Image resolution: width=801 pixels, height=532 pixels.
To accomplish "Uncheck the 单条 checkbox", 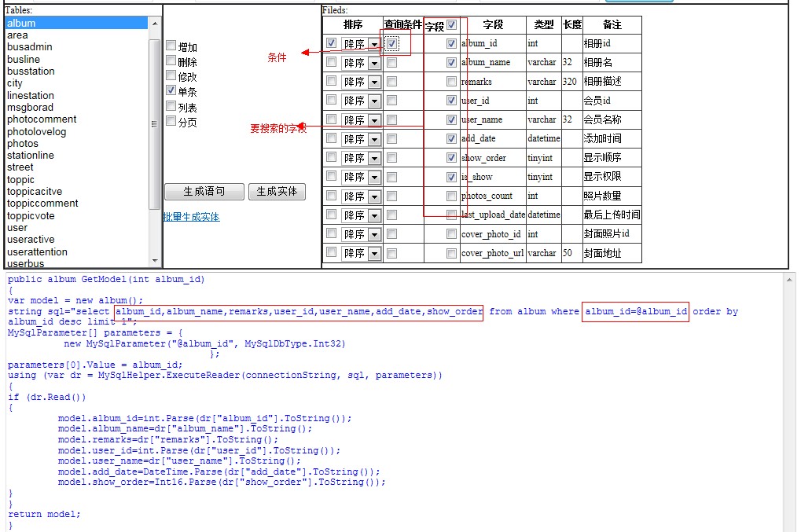I will 171,91.
